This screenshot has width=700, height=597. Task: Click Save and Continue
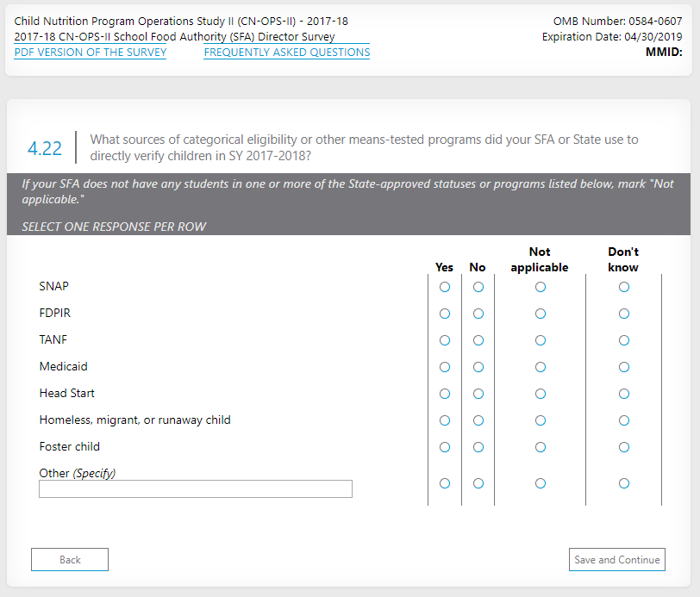click(617, 560)
